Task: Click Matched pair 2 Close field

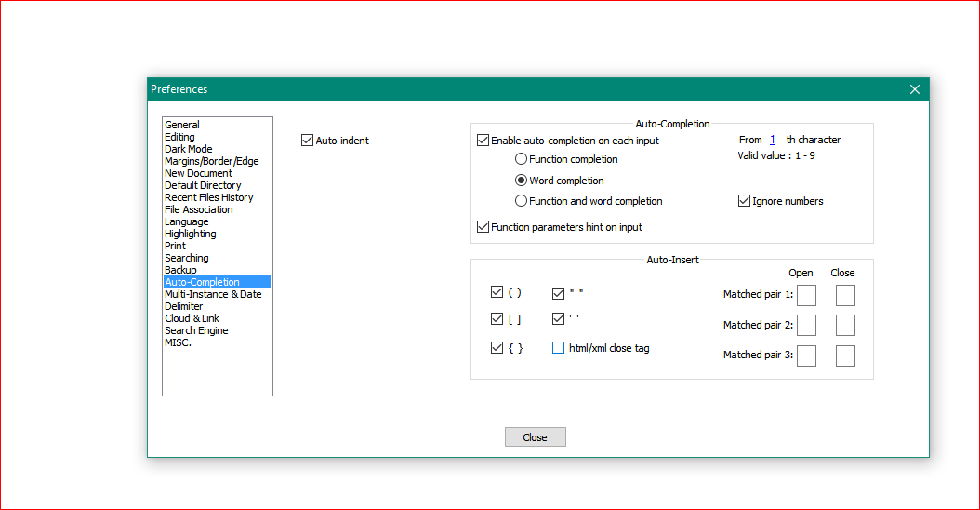Action: (845, 326)
